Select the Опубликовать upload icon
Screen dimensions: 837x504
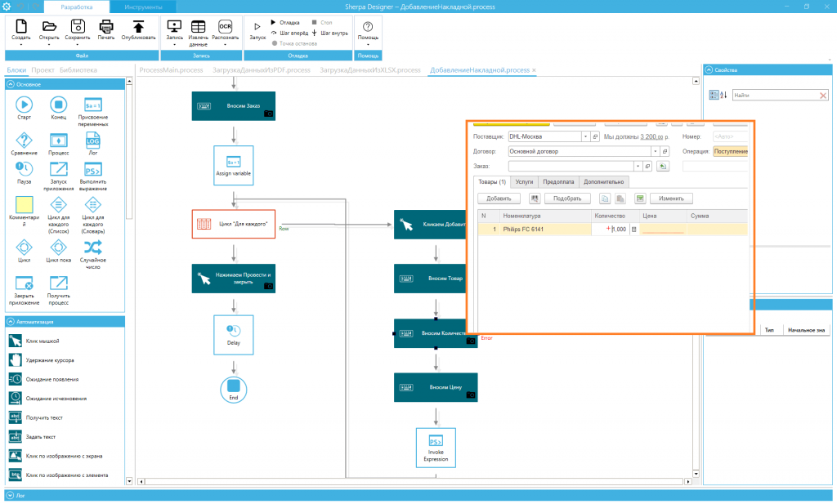[x=138, y=27]
